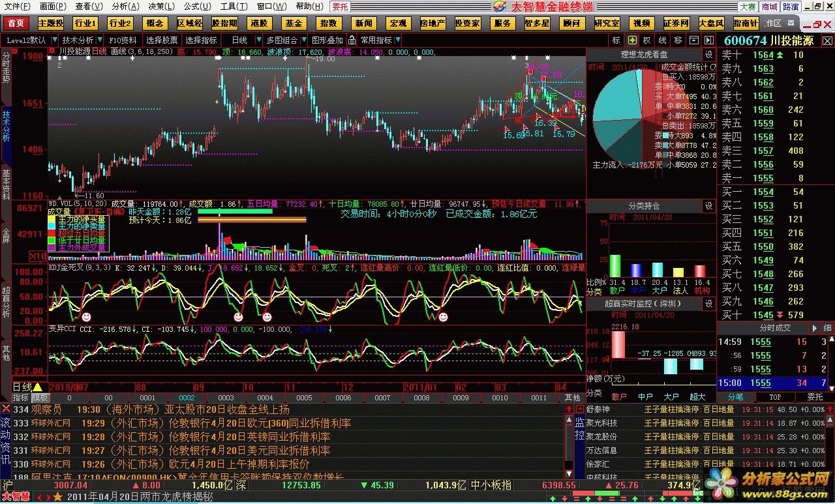This screenshot has height=504, width=835.
Task: Open news 伦敦银行4月20日英镑同业拆借利率
Action: 249,437
